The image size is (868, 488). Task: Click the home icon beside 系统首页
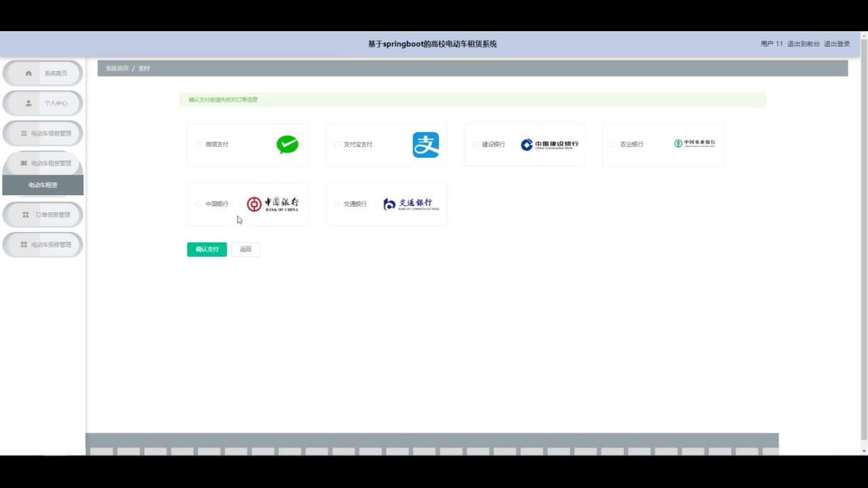coord(28,73)
